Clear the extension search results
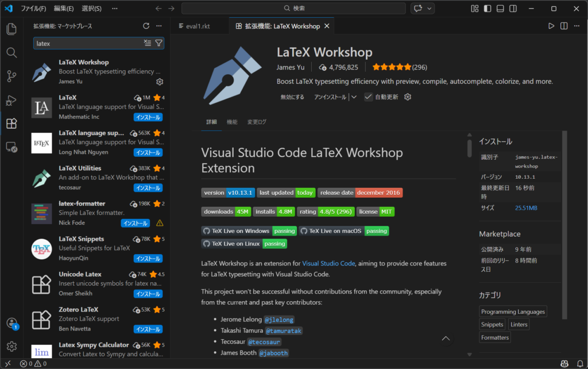The height and width of the screenshot is (369, 588). point(148,43)
